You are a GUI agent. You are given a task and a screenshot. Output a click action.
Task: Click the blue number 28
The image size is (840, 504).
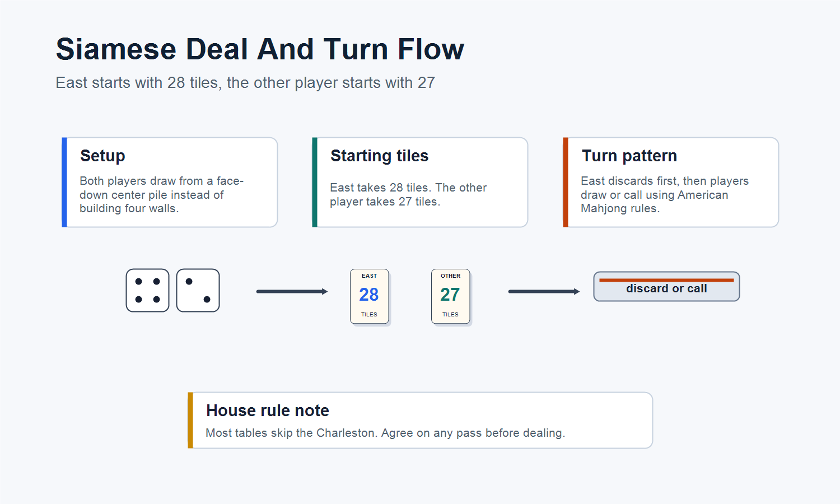369,295
